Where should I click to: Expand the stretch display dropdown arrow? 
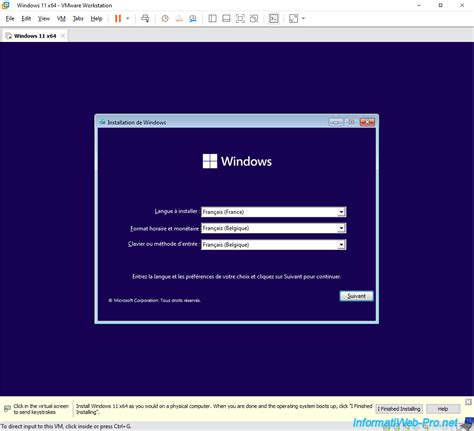(x=303, y=19)
